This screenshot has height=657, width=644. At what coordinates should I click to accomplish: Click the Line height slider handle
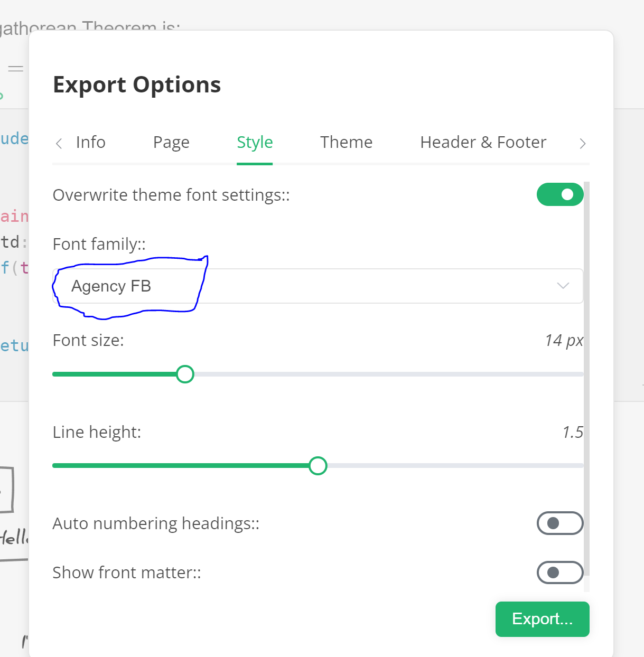coord(318,466)
